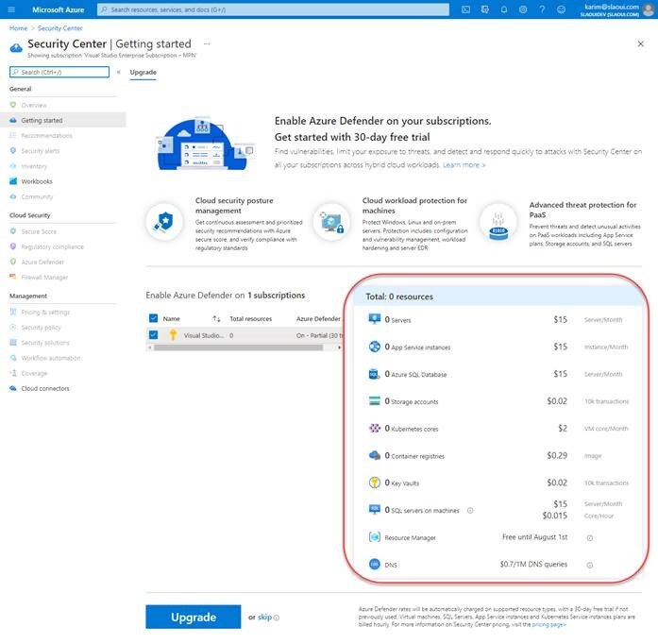Select the Upgrade tab

[x=143, y=72]
